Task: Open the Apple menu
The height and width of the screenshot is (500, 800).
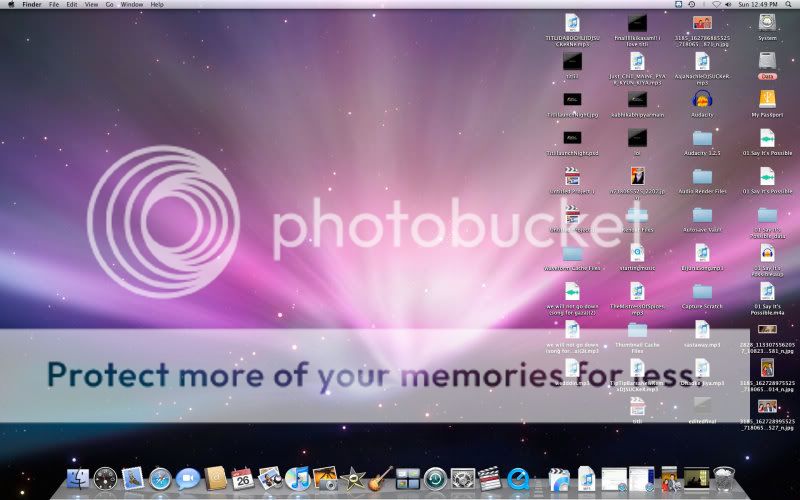Action: [x=11, y=5]
